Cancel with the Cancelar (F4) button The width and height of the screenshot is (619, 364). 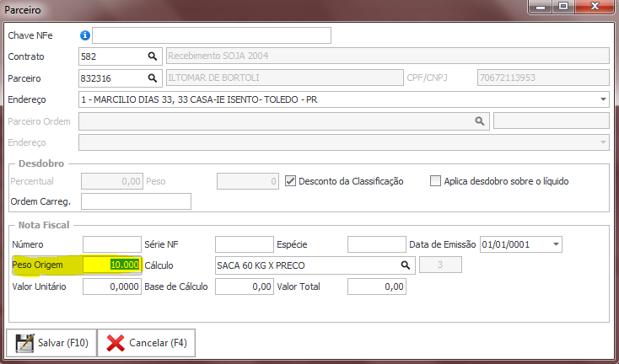(147, 343)
